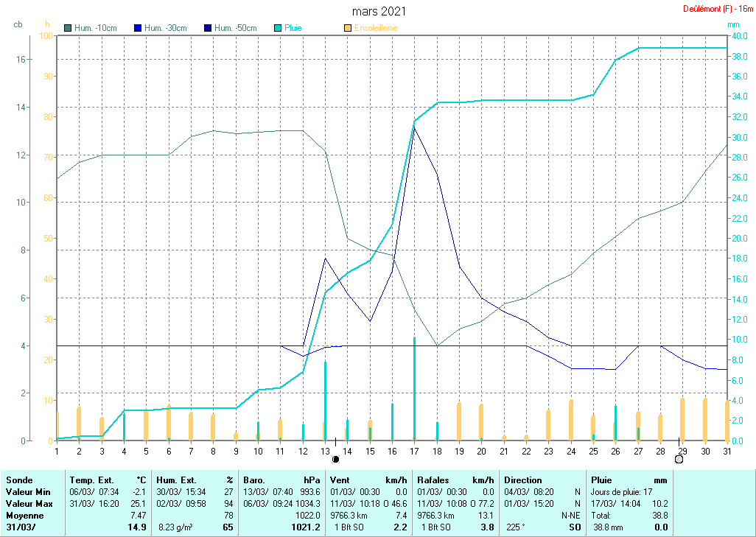This screenshot has height=537, width=756.
Task: Select the 'Hum. Ext.' column header
Action: (x=174, y=480)
